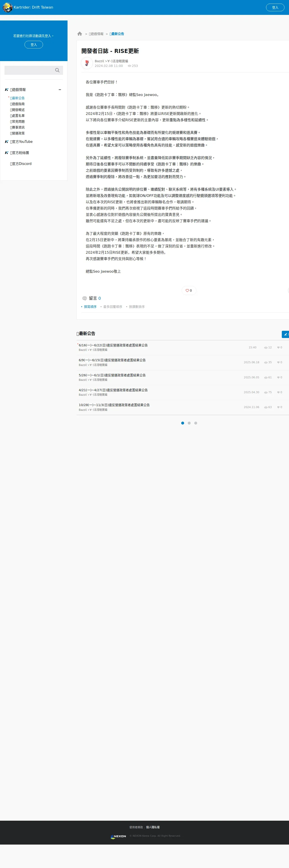Click heart icon in the 2025.06.05 row

[x=278, y=377]
